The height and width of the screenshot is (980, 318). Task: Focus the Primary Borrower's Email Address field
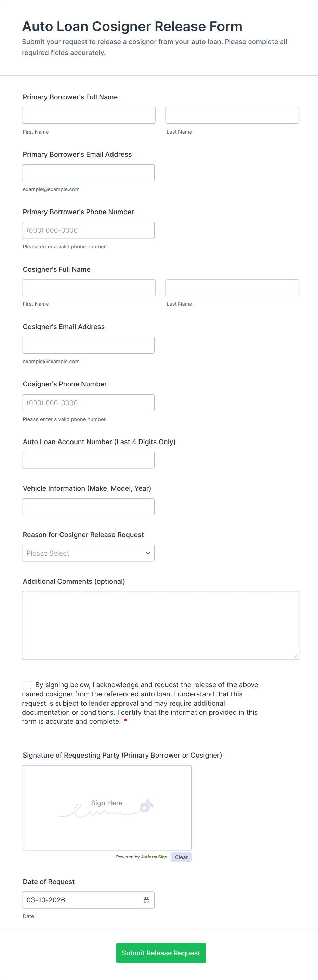88,173
